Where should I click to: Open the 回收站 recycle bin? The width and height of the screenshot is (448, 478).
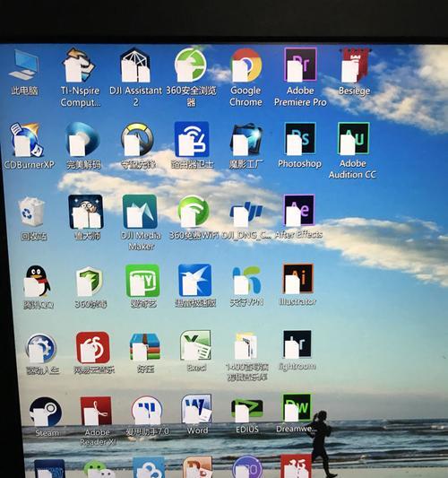click(x=31, y=213)
